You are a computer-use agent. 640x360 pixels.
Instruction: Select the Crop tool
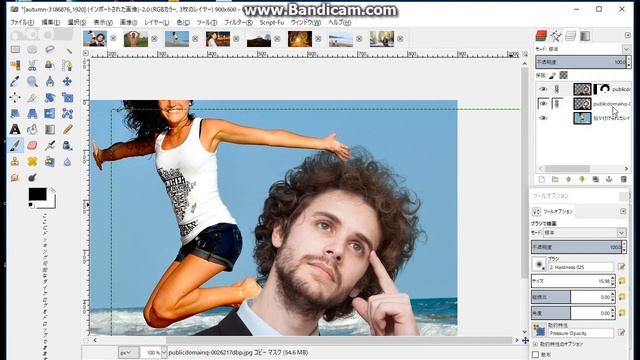point(32,97)
